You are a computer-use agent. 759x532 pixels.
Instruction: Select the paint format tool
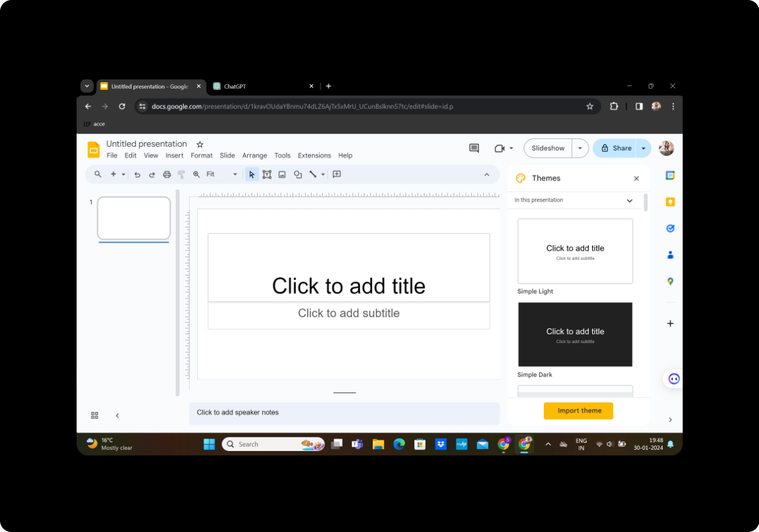click(x=181, y=175)
